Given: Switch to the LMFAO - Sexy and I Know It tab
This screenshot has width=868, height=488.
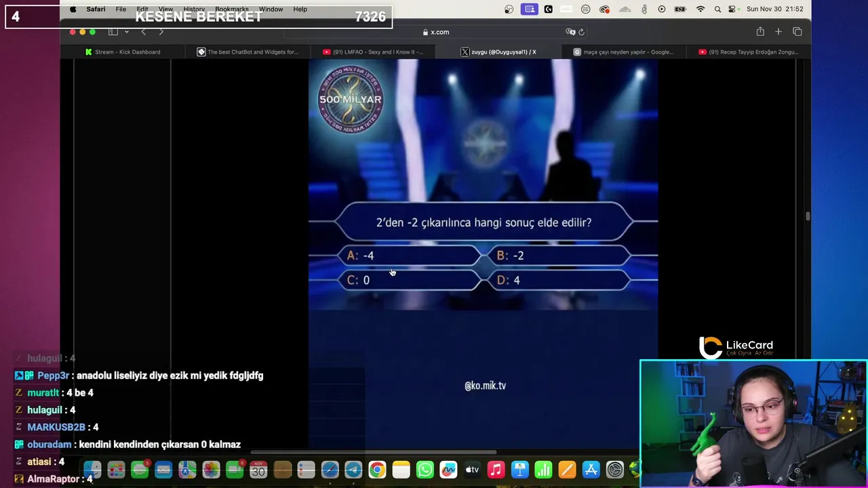Looking at the screenshot, I should click(372, 52).
